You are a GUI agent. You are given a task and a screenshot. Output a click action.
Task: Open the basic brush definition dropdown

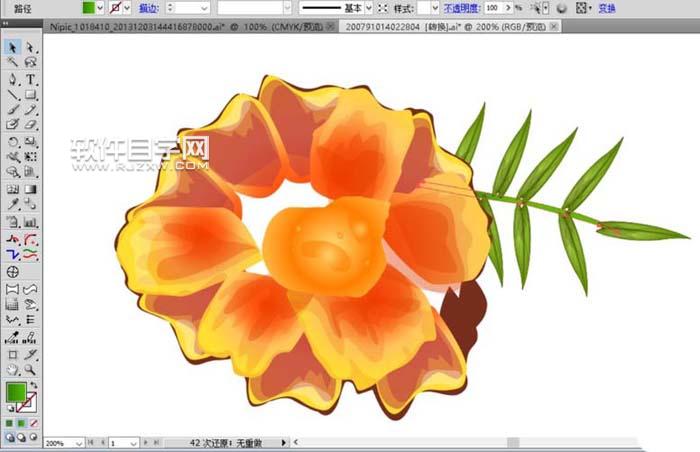[x=368, y=8]
